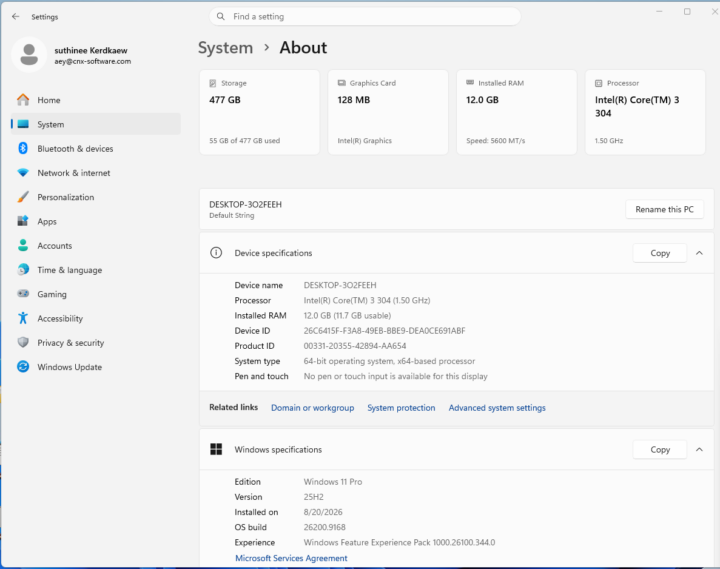720x569 pixels.
Task: Click the Version value 25H2
Action: tap(313, 496)
